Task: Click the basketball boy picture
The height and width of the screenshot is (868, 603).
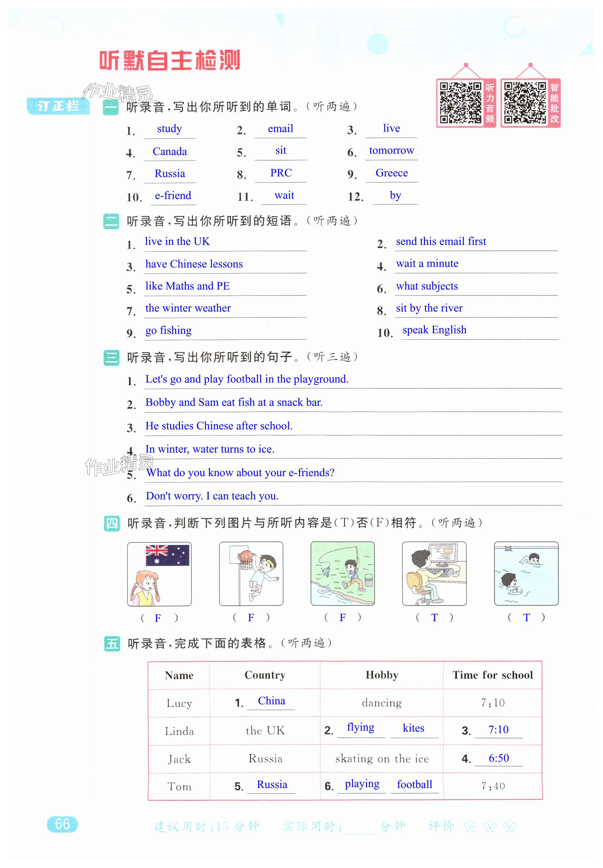Action: coord(251,573)
